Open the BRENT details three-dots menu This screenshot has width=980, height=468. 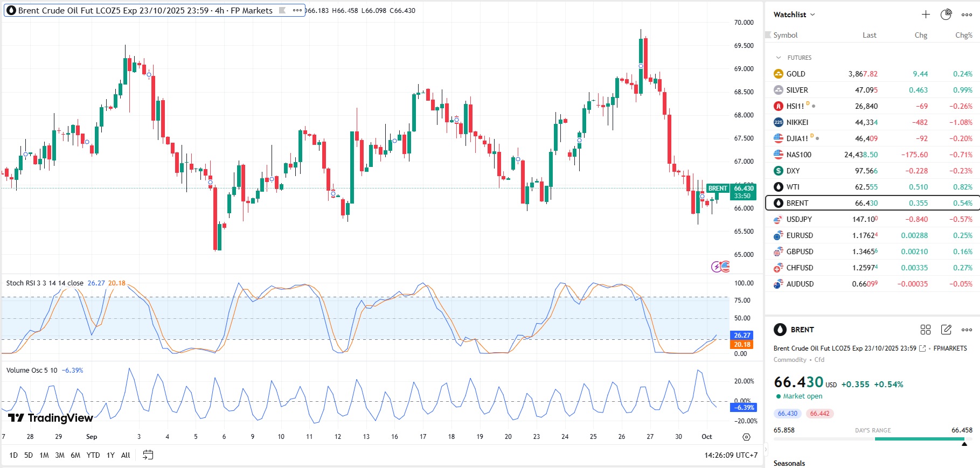[967, 330]
